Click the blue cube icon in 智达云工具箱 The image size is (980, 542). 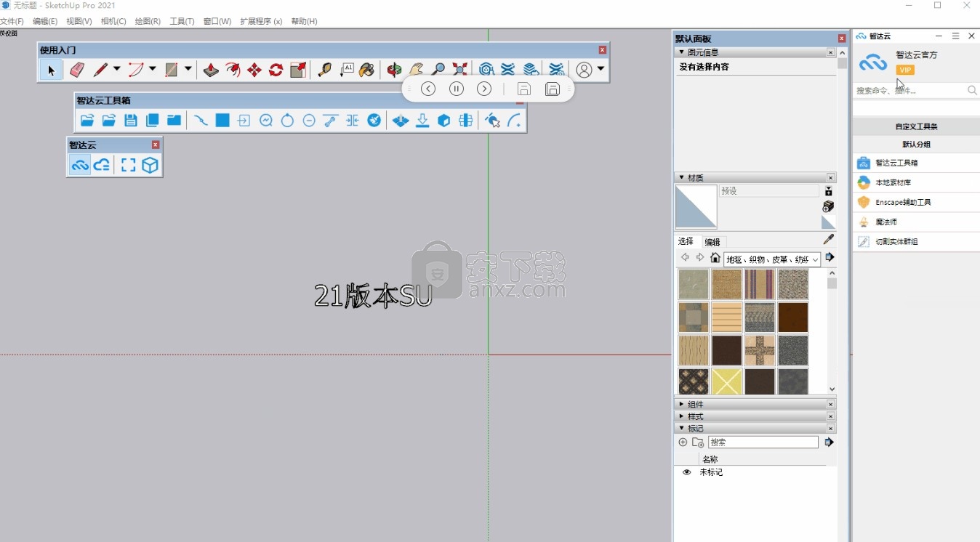(444, 121)
